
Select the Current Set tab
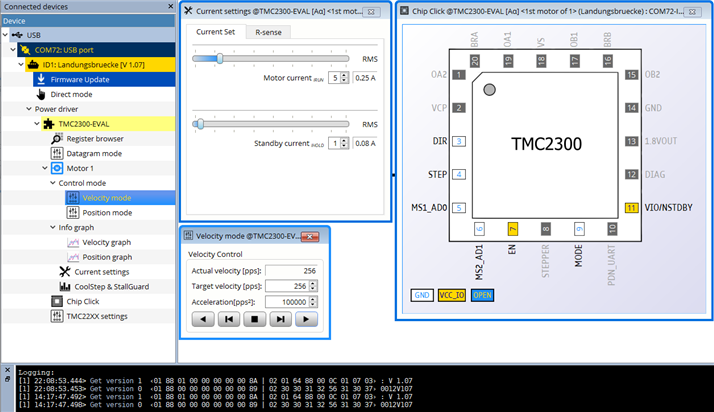216,32
